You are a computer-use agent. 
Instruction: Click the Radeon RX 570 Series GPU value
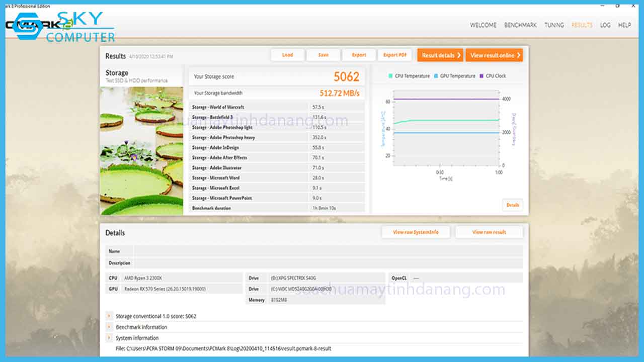coord(165,289)
